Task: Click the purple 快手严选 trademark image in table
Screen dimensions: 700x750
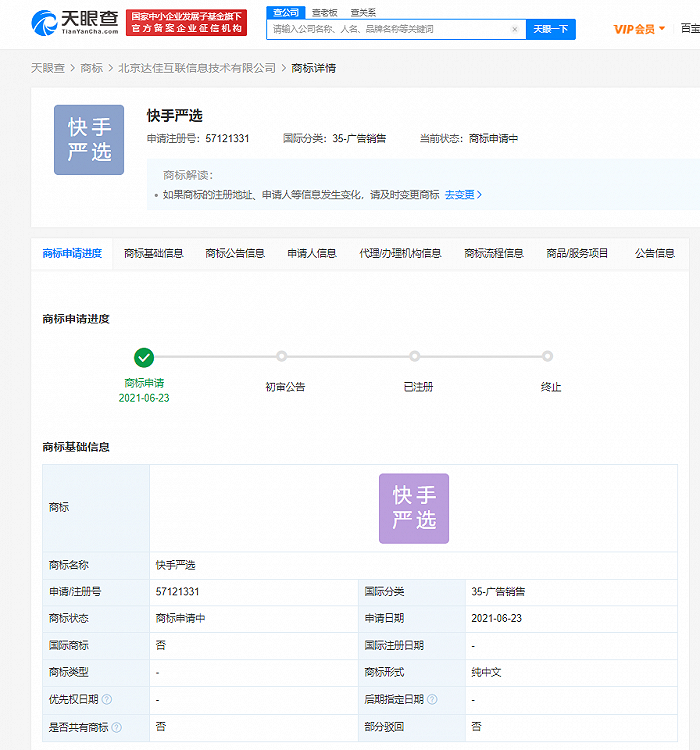Action: pyautogui.click(x=414, y=508)
